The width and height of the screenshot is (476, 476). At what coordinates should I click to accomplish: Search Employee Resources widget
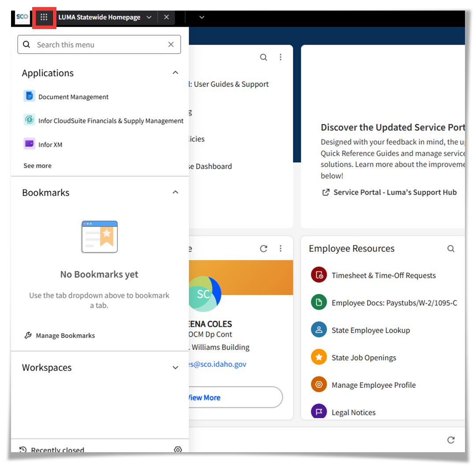pos(451,249)
